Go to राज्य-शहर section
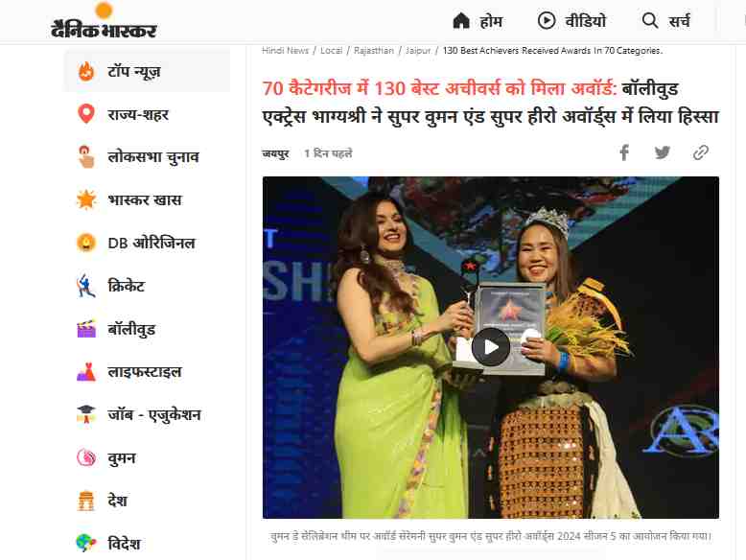Viewport: 746px width, 560px height. click(x=138, y=114)
